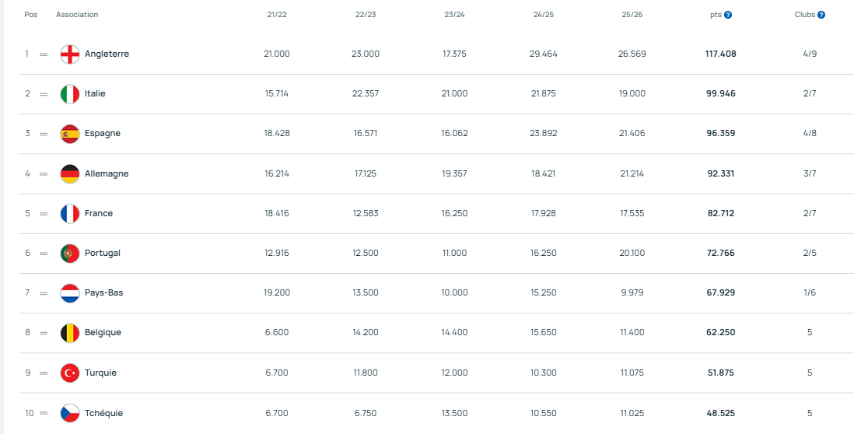
Task: Select the Angleterre association name
Action: point(107,54)
